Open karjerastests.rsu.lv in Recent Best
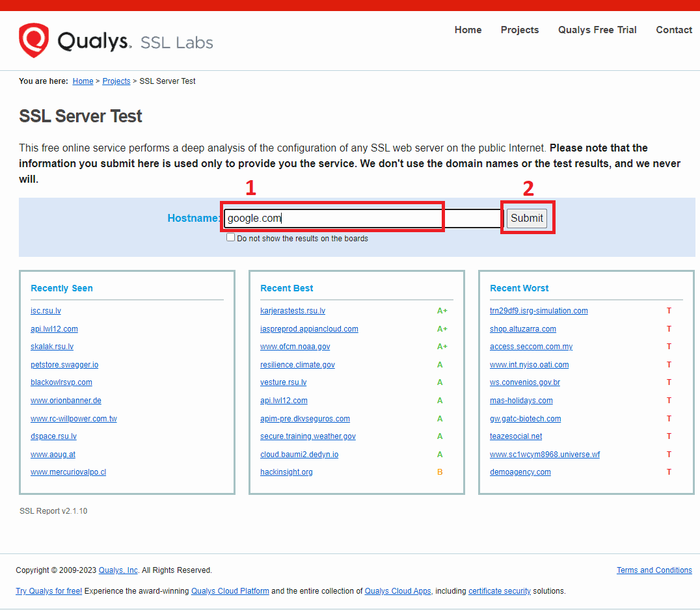The image size is (700, 610). [293, 311]
